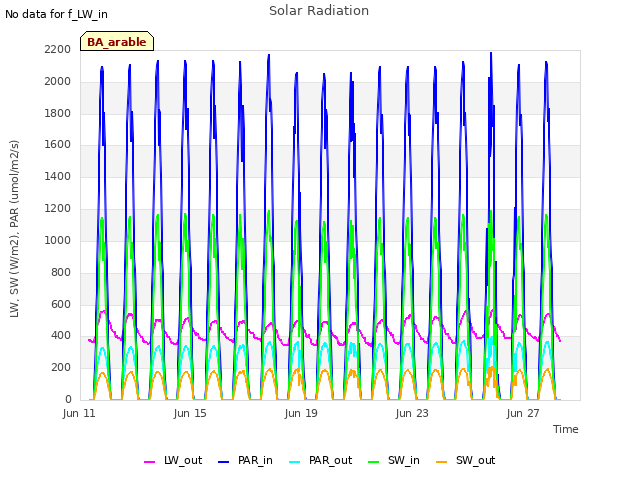This screenshot has width=640, height=480.
Task: Click the Jun 23 x-axis label
Action: [x=412, y=413]
